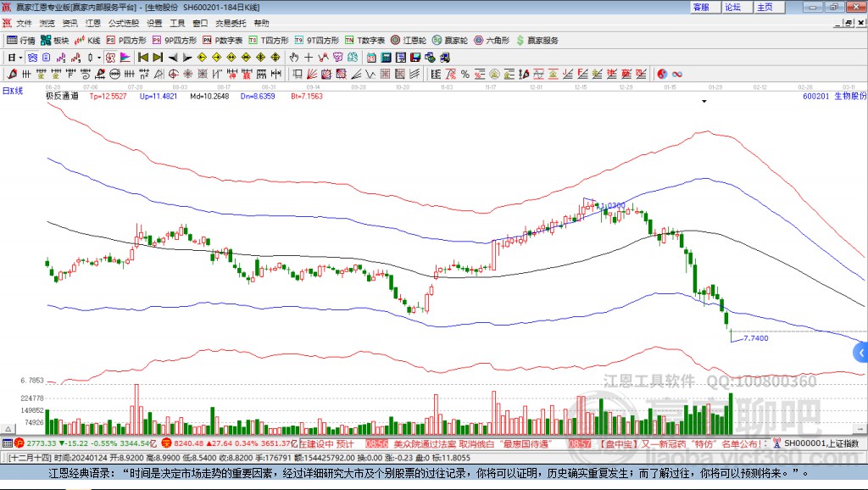
Task: Click the 美众院通过法案 news ticker headline
Action: pos(424,443)
